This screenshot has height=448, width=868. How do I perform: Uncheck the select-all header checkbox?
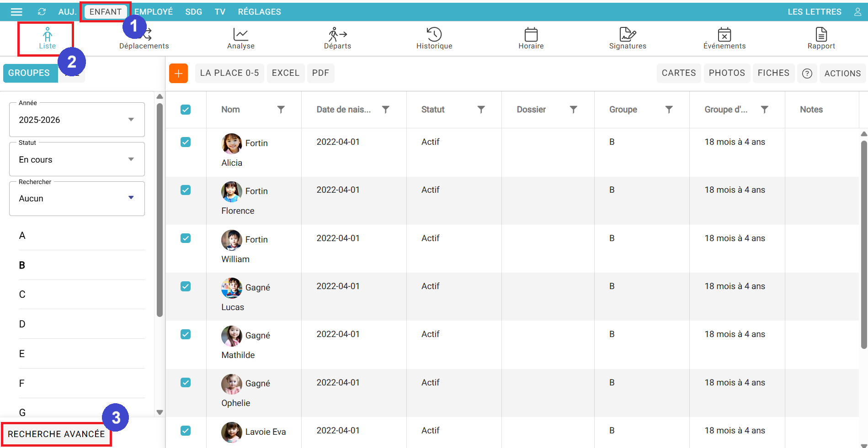point(186,110)
